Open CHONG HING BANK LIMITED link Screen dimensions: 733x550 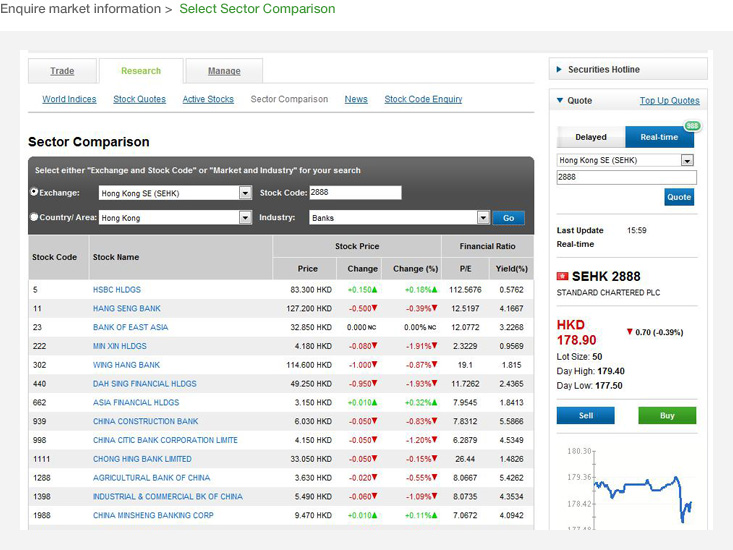(x=142, y=459)
